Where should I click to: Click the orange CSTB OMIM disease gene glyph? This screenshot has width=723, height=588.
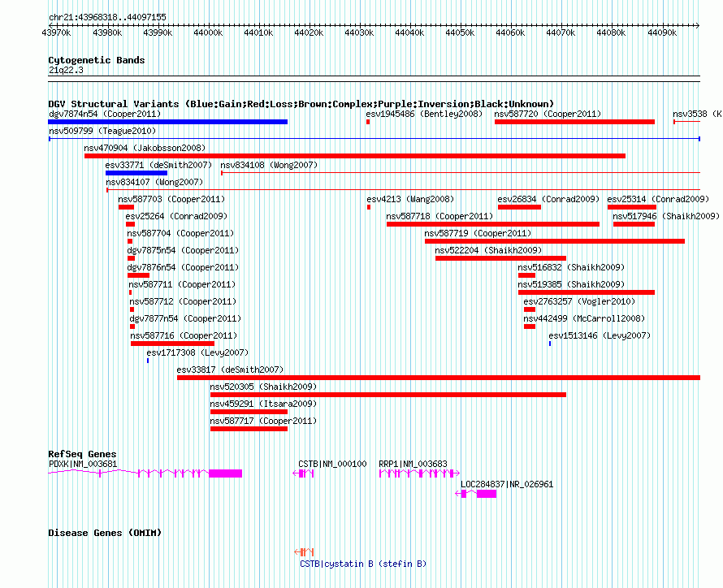click(x=305, y=552)
